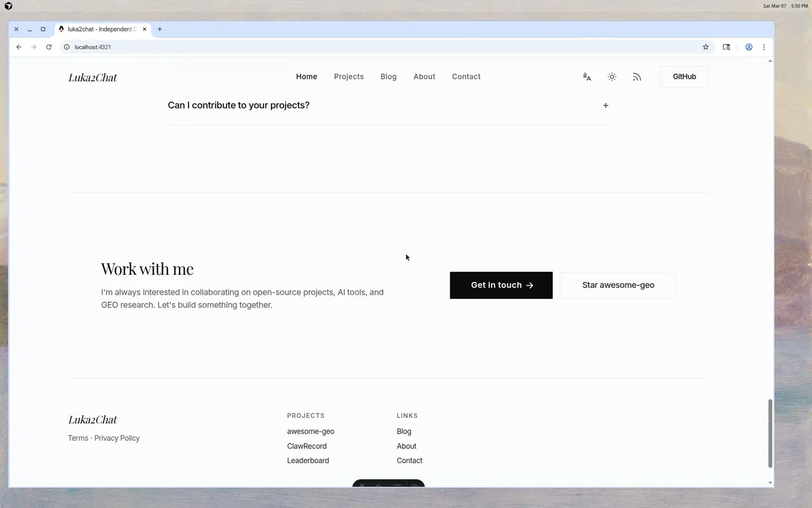
Task: Open the ClawRecord footer project link
Action: click(306, 446)
